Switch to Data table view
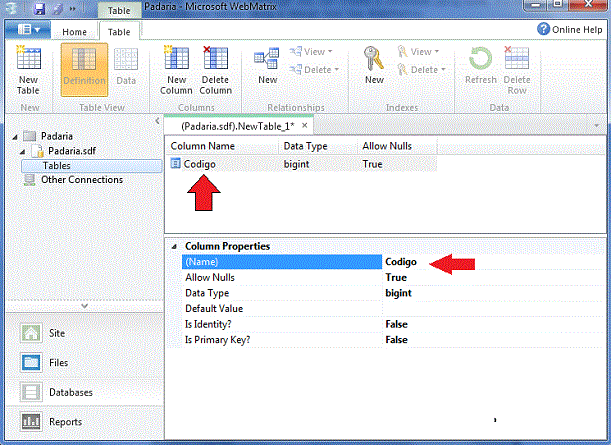This screenshot has height=445, width=611. click(126, 68)
